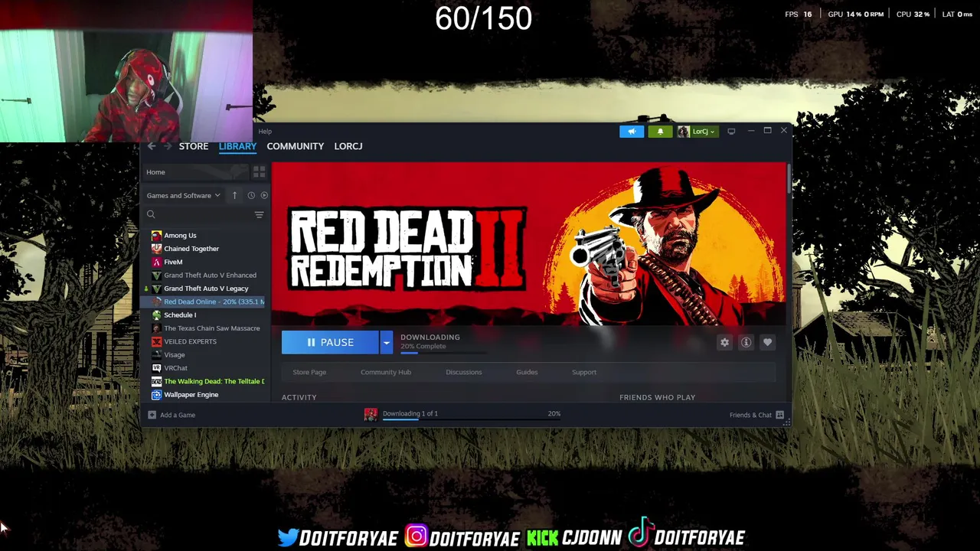
Task: Switch to the LIBRARY tab
Action: (x=237, y=146)
